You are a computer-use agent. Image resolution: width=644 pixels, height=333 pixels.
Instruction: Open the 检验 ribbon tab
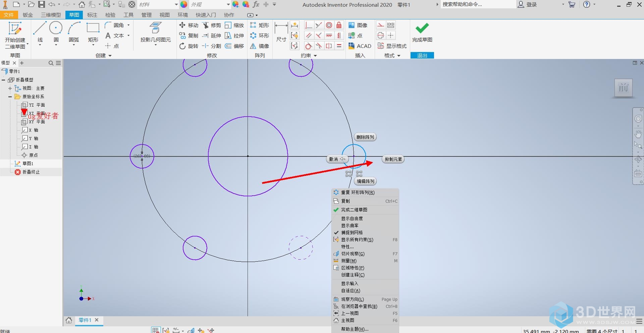pyautogui.click(x=110, y=15)
